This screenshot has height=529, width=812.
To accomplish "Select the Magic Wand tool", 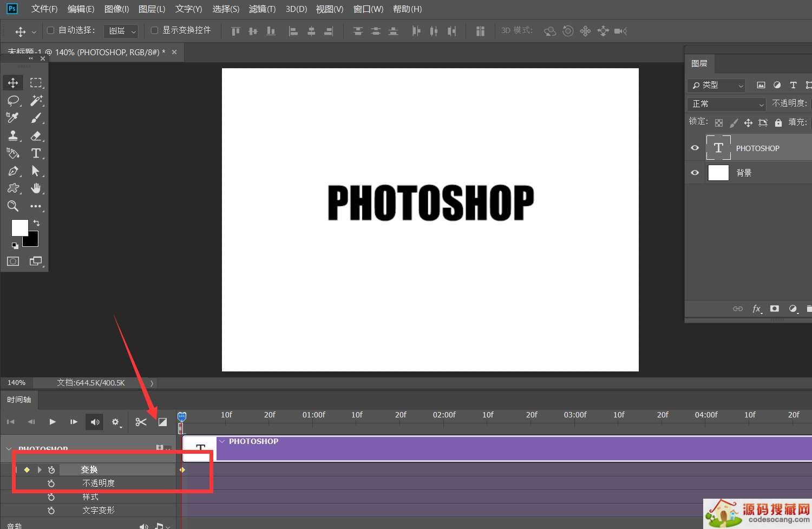I will coord(36,101).
